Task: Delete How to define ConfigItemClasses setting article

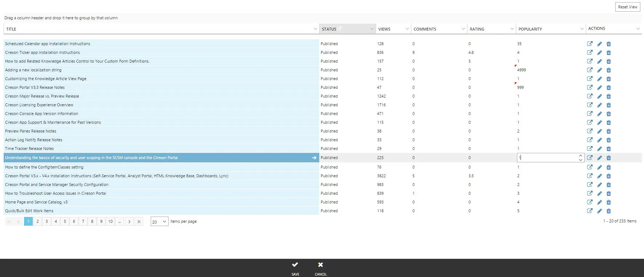Action: coord(609,167)
